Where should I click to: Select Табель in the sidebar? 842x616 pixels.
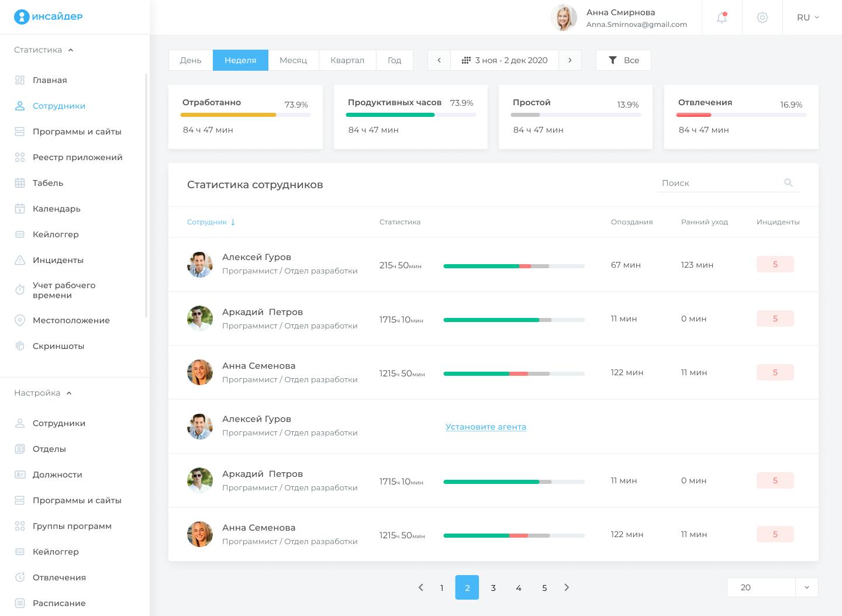[47, 183]
